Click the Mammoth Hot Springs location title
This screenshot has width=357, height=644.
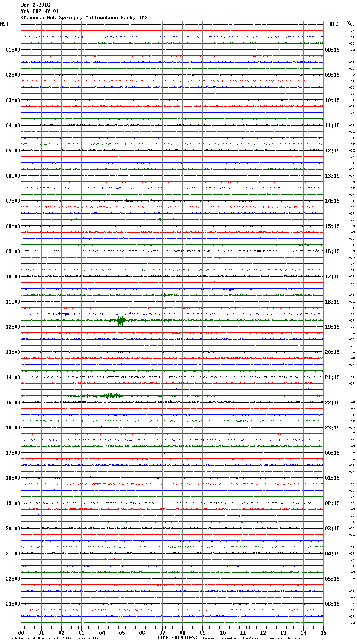click(84, 18)
